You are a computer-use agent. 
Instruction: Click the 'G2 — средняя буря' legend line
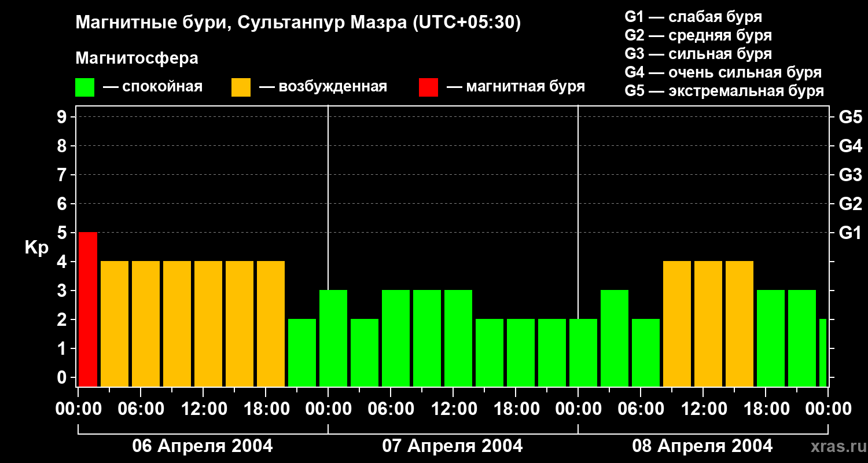click(x=698, y=35)
